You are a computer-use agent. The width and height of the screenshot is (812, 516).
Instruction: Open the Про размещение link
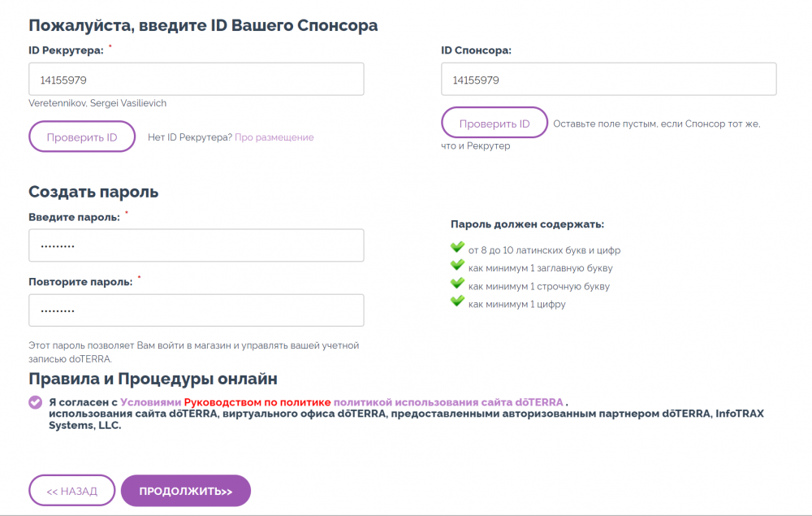(x=274, y=137)
